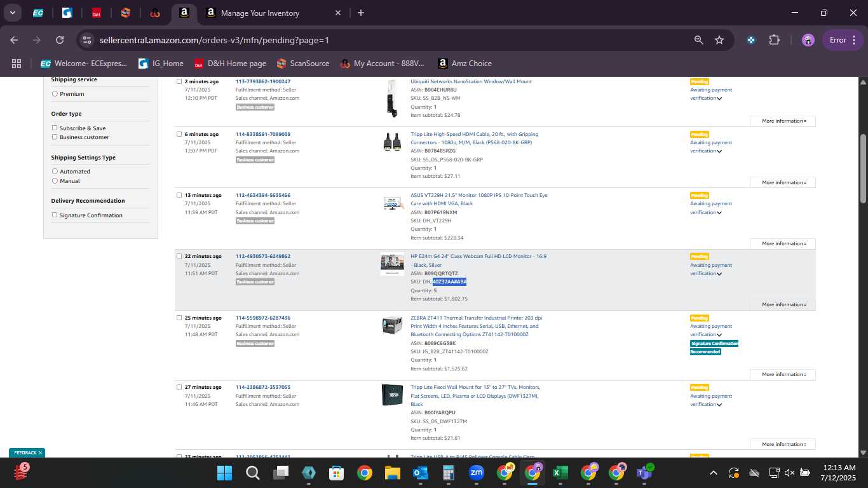Tick checkbox for order 114-2386872-3537053
This screenshot has width=868, height=488.
179,387
